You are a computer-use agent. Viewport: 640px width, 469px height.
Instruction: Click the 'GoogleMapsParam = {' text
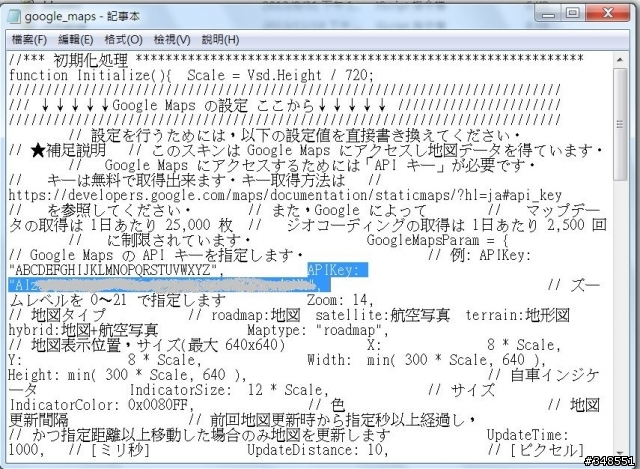click(x=437, y=240)
